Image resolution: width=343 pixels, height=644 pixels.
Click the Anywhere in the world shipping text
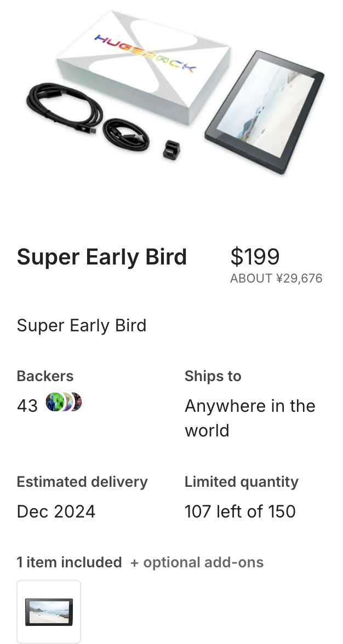[x=250, y=418]
